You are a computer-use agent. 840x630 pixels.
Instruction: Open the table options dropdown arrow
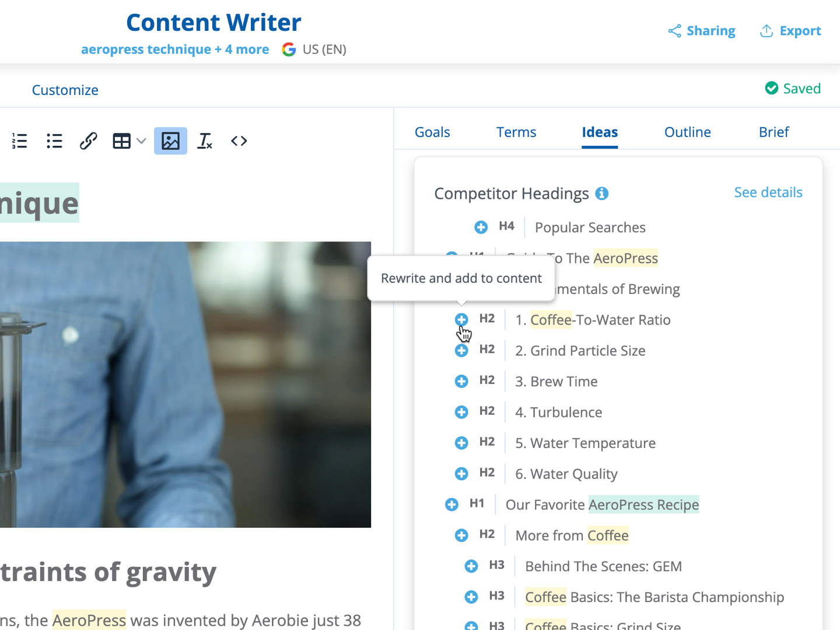pyautogui.click(x=141, y=141)
